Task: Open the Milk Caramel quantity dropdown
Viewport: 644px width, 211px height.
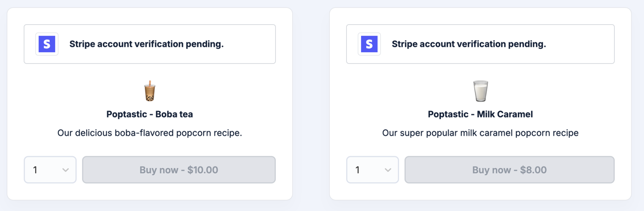Action: click(x=373, y=170)
